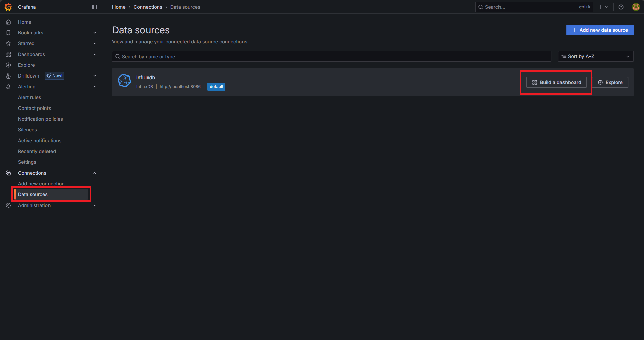Click the http://localhost:8086 URL text
Image resolution: width=644 pixels, height=340 pixels.
click(x=180, y=87)
